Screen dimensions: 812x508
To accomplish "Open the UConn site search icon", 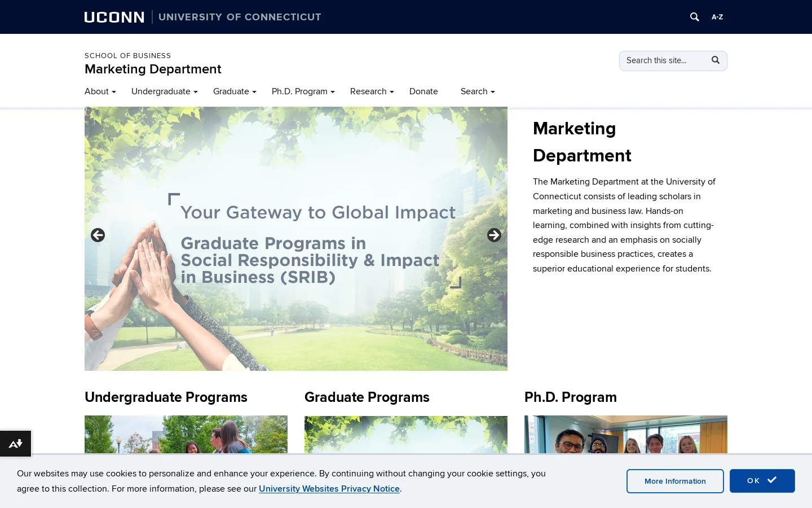I will [695, 17].
